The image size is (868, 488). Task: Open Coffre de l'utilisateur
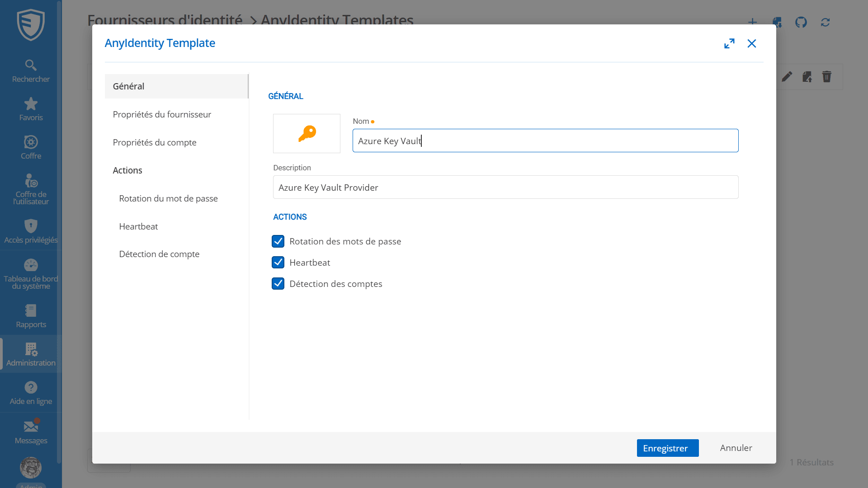click(31, 189)
